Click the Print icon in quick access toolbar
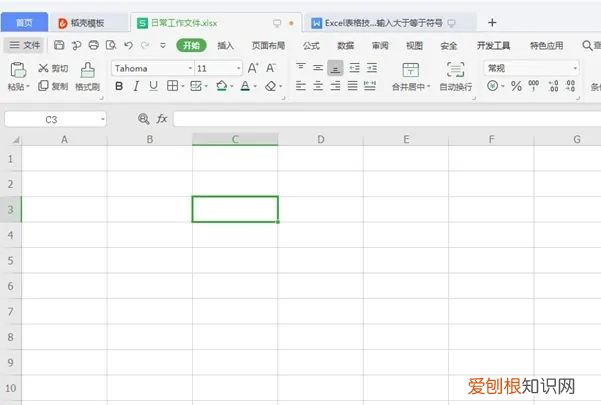This screenshot has width=601, height=405. (94, 45)
